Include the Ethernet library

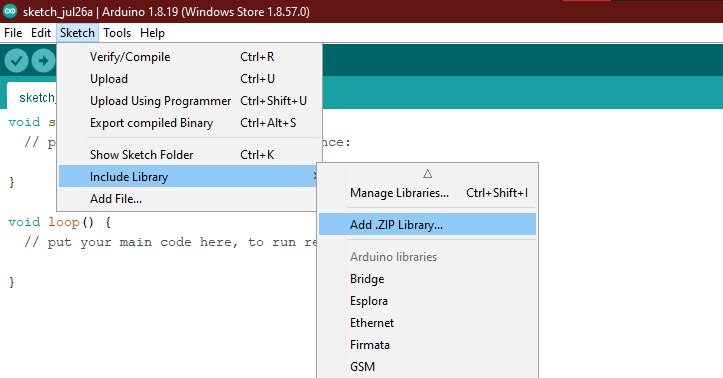click(427, 323)
